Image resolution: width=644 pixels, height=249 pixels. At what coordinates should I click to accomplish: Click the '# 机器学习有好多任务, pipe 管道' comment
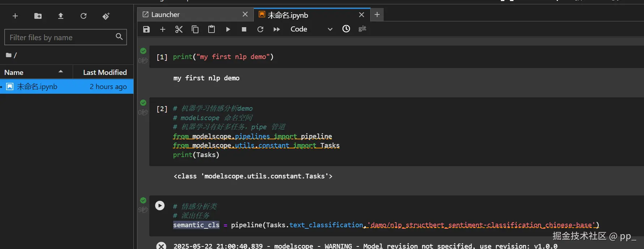point(229,127)
